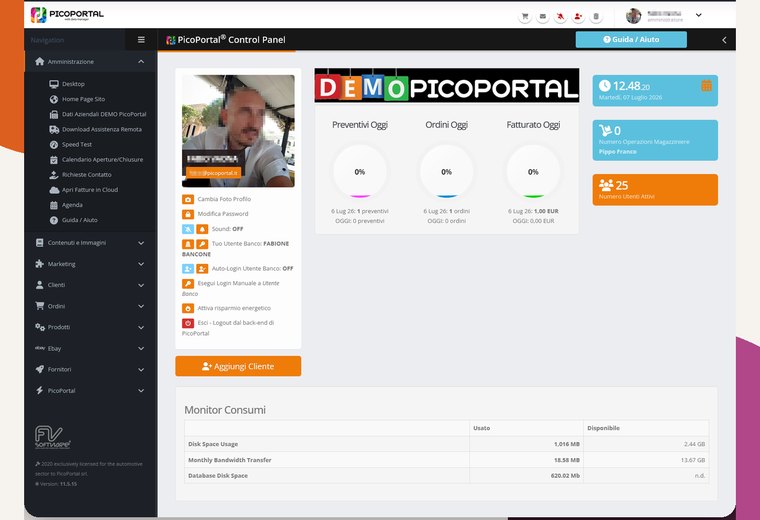The height and width of the screenshot is (520, 760).
Task: Expand the Contenuti e Immagini section
Action: pyautogui.click(x=90, y=243)
